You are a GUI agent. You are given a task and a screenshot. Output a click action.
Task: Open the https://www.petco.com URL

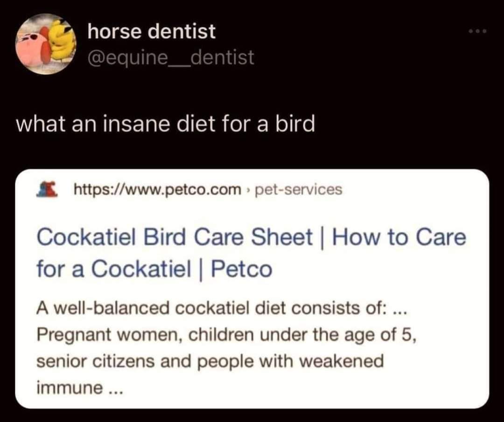tap(158, 190)
